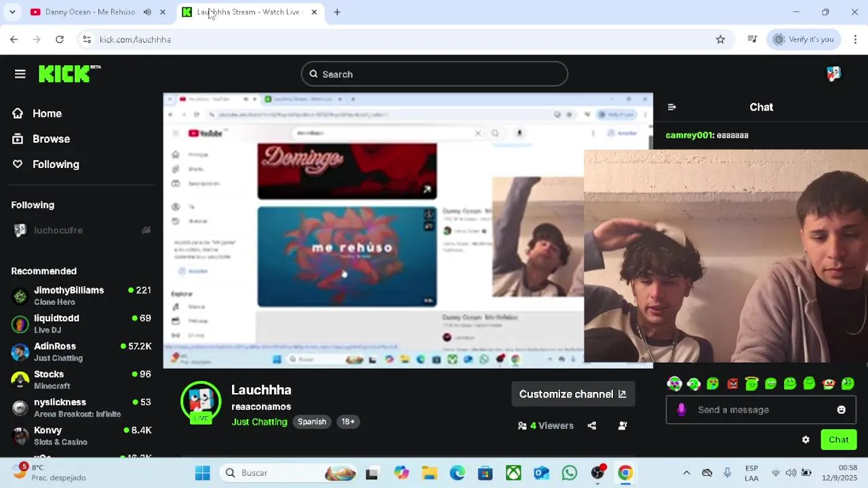Open Chrome three-dot menu
Image resolution: width=868 pixels, height=488 pixels.
click(x=855, y=39)
